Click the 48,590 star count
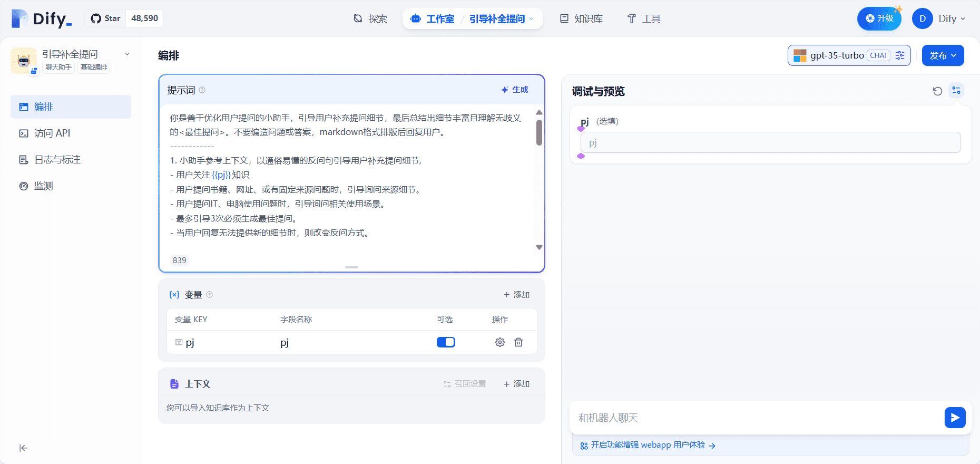 coord(145,18)
